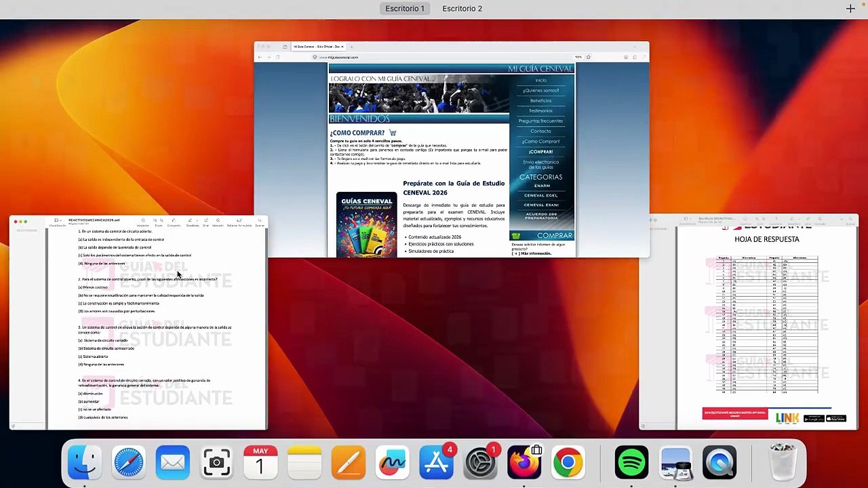Open a new tab in the browser window

tap(351, 47)
